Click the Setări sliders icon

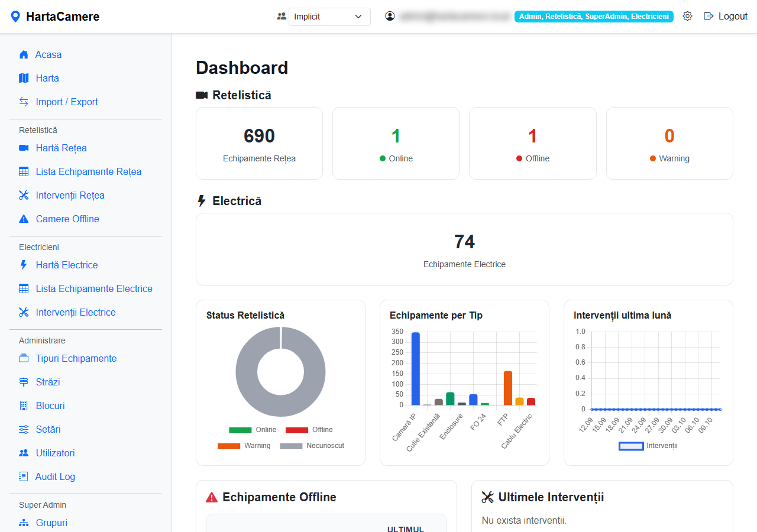(x=24, y=429)
